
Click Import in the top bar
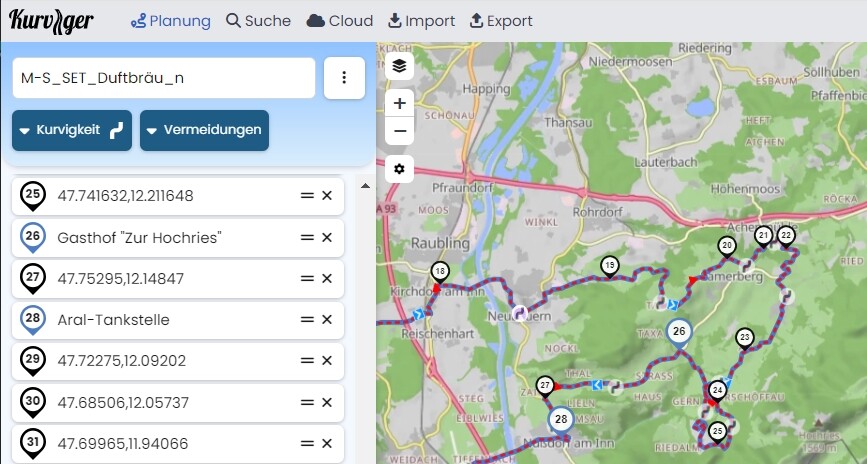421,21
